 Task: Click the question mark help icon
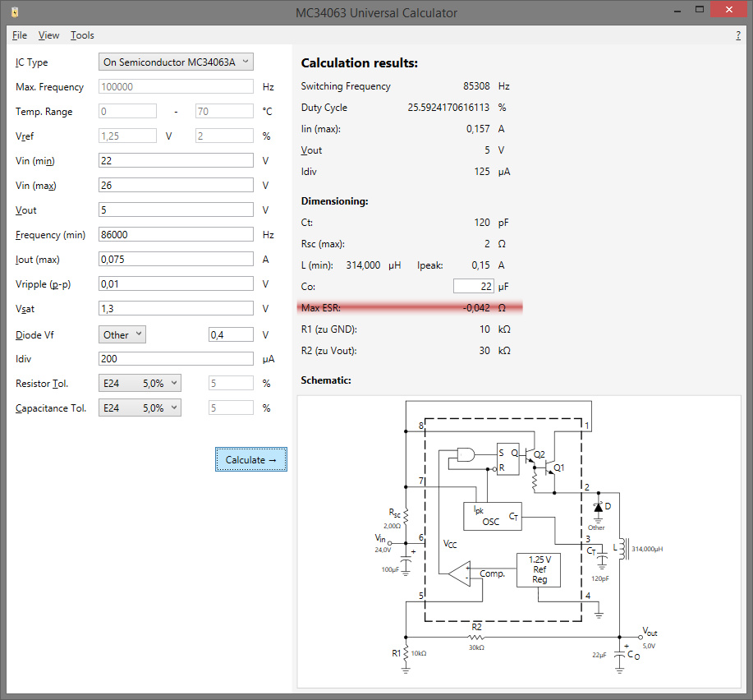click(x=738, y=35)
